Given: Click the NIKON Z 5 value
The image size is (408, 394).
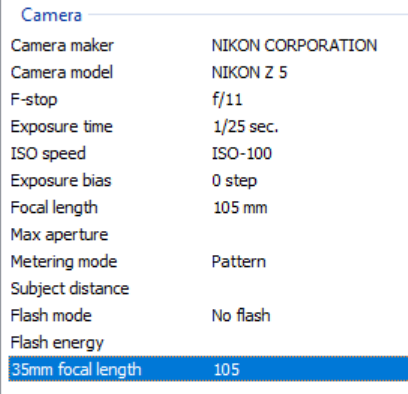Looking at the screenshot, I should click(x=249, y=72).
